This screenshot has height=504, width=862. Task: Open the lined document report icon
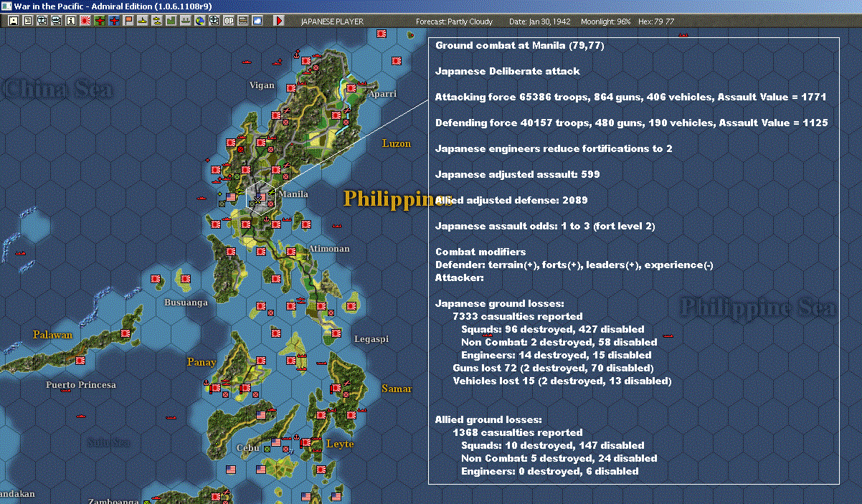click(x=28, y=21)
